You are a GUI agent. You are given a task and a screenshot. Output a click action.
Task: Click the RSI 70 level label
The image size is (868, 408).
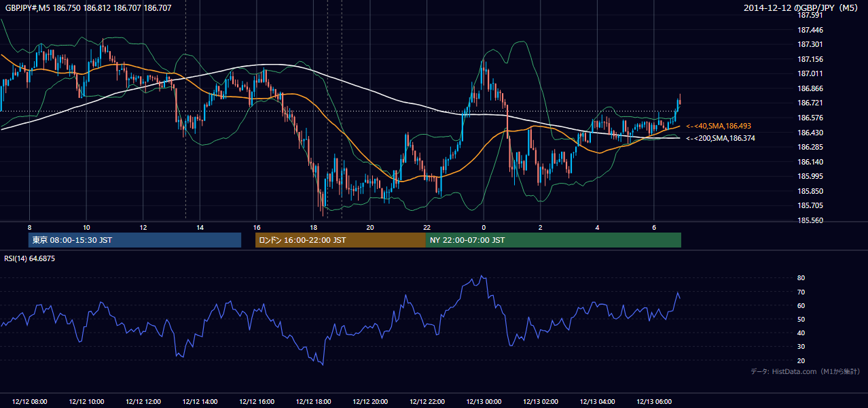click(801, 292)
